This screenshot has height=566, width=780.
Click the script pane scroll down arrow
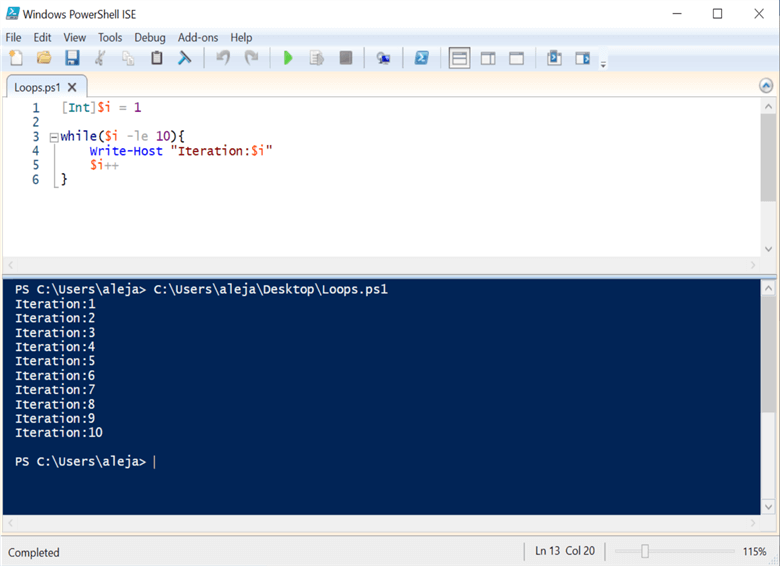[768, 249]
